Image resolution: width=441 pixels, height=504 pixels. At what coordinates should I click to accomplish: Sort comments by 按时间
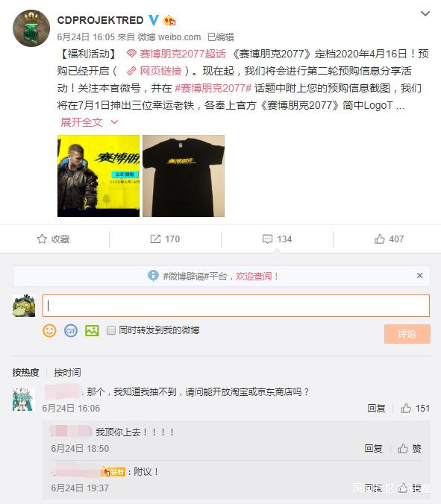pos(67,372)
